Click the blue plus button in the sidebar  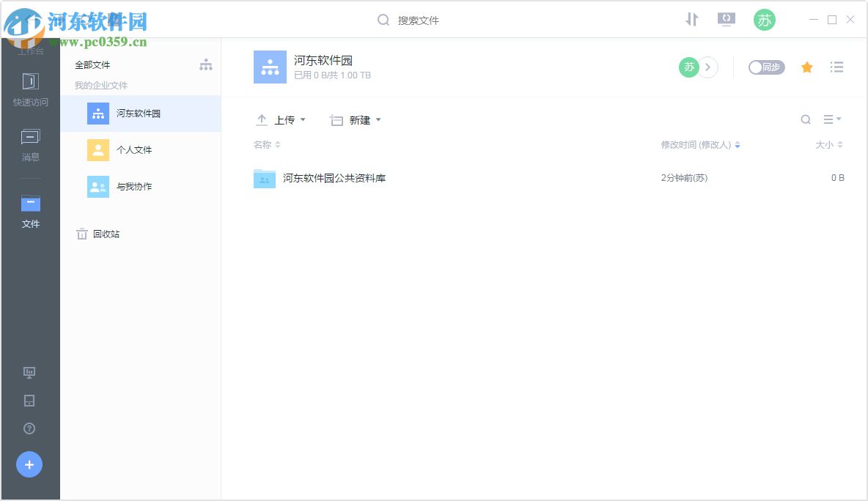(29, 464)
